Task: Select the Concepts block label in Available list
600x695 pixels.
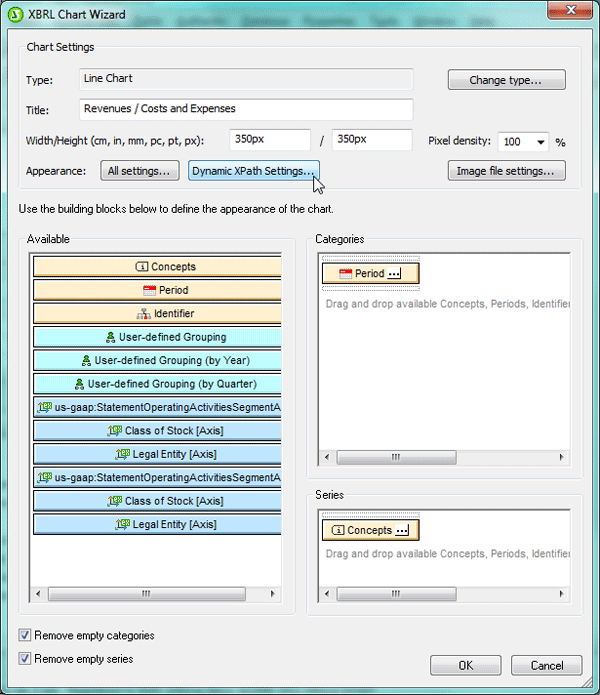Action: coord(173,267)
